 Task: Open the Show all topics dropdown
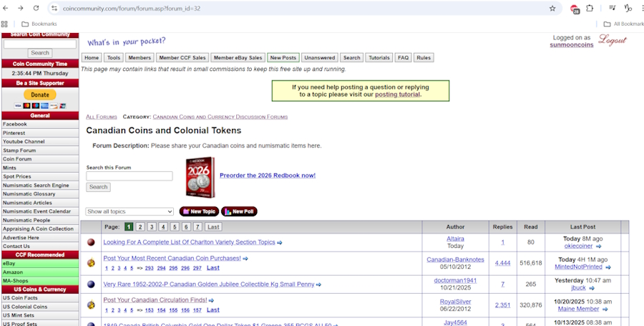(130, 211)
